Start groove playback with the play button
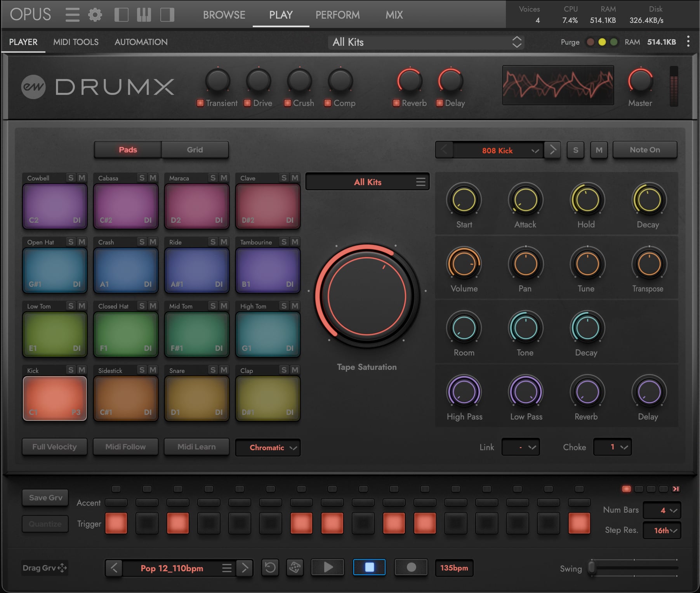The image size is (700, 593). click(328, 567)
